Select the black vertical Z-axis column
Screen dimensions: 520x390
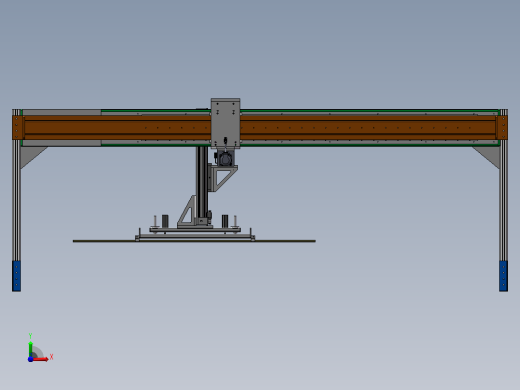point(202,183)
